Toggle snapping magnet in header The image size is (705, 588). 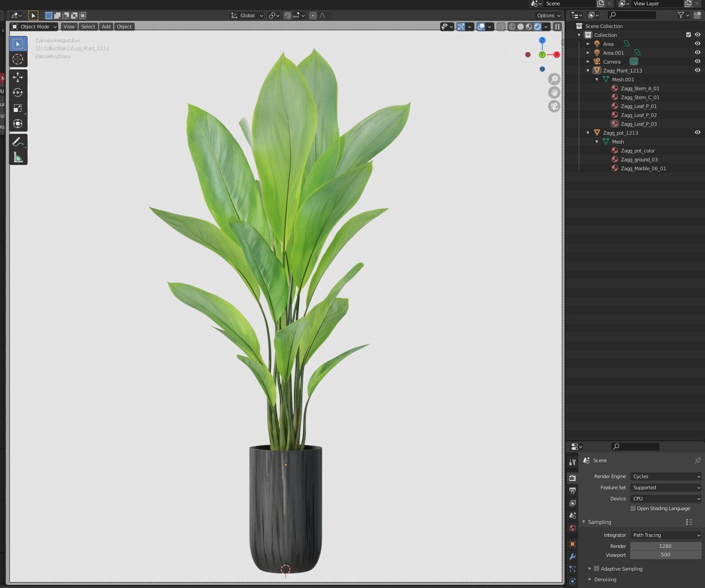(x=288, y=16)
